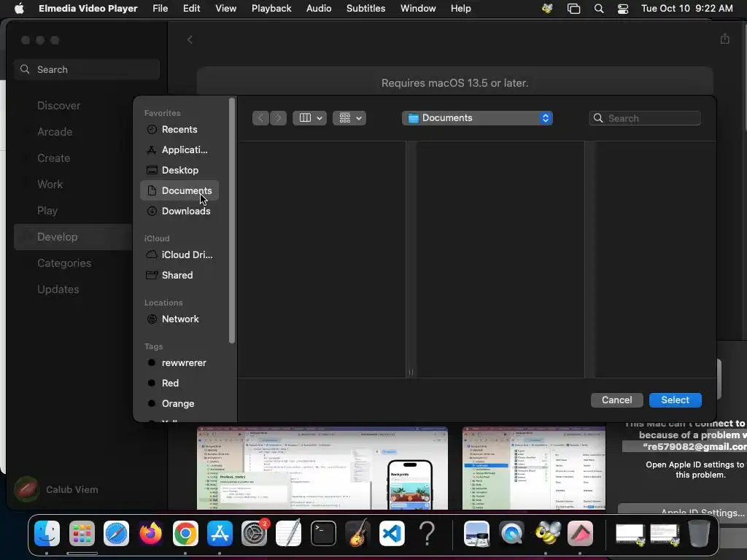Launch Google Chrome from the Dock
Viewport: 747px width, 560px height.
(x=185, y=533)
